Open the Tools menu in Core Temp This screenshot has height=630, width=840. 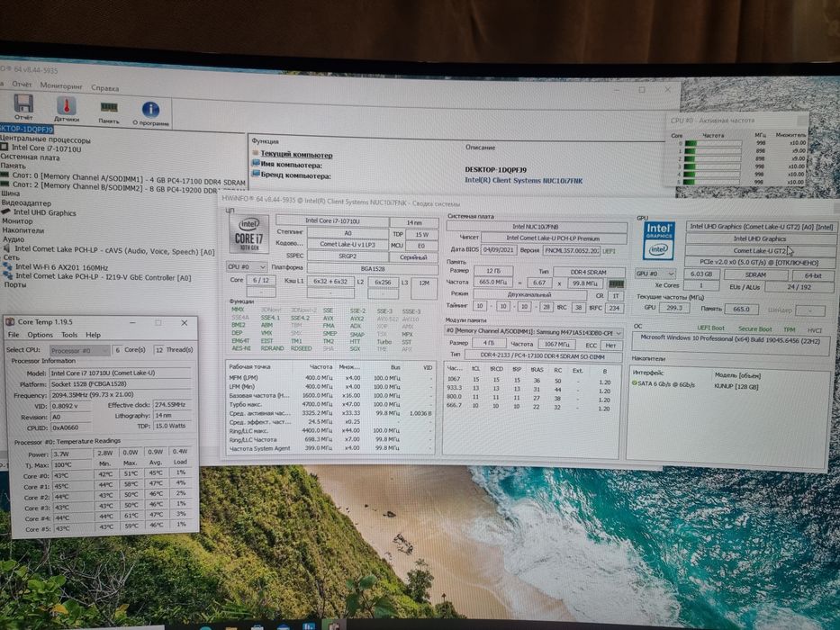(69, 335)
